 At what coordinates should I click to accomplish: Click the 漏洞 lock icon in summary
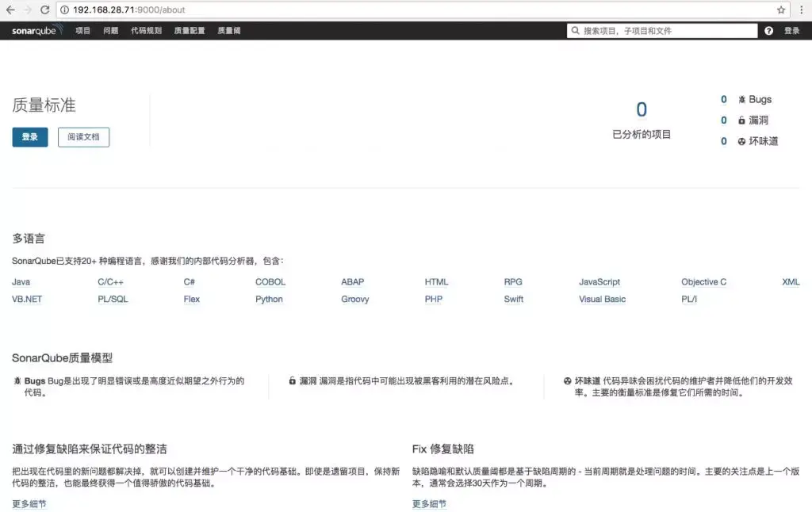pos(741,120)
